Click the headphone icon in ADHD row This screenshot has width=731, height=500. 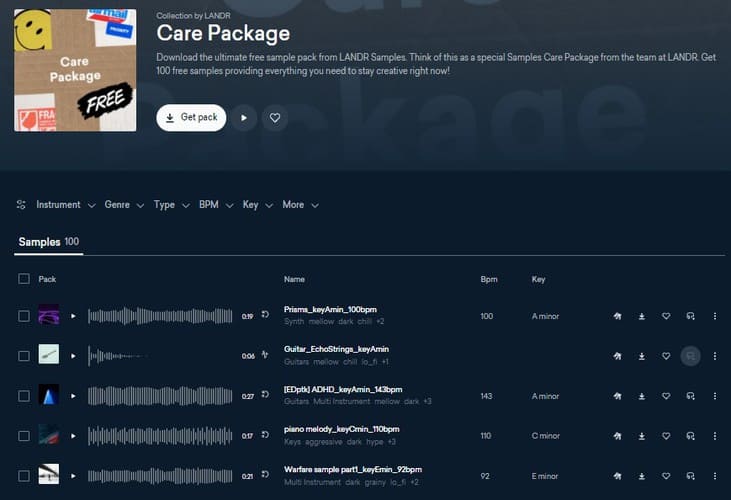[690, 396]
